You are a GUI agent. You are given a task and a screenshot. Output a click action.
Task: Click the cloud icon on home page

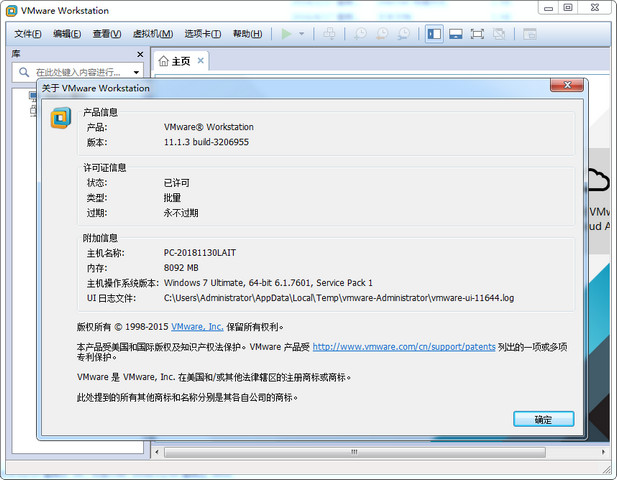coord(598,180)
